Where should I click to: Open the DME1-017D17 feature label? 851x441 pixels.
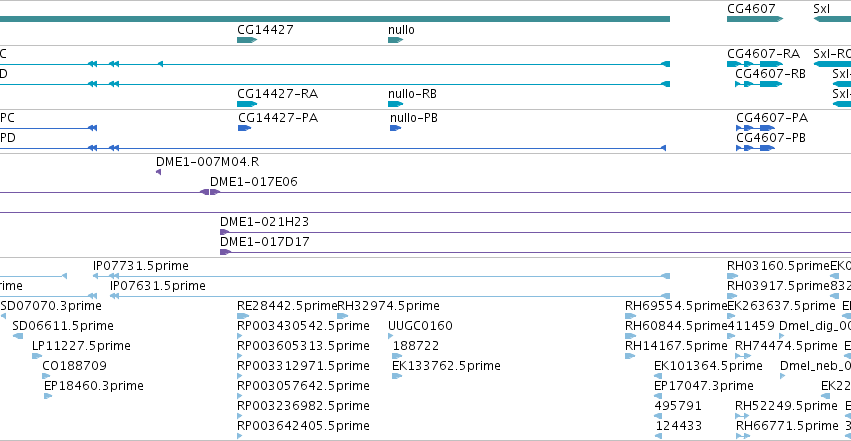point(265,242)
